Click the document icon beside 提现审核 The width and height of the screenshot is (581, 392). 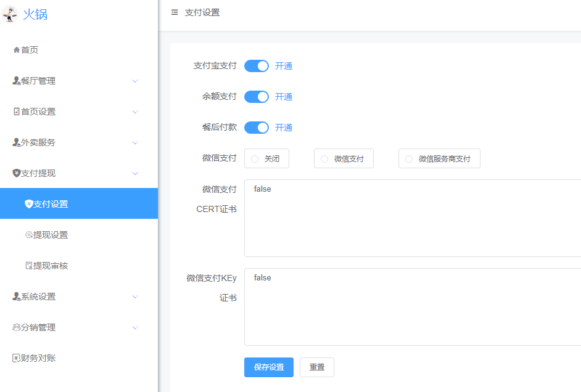(x=28, y=266)
